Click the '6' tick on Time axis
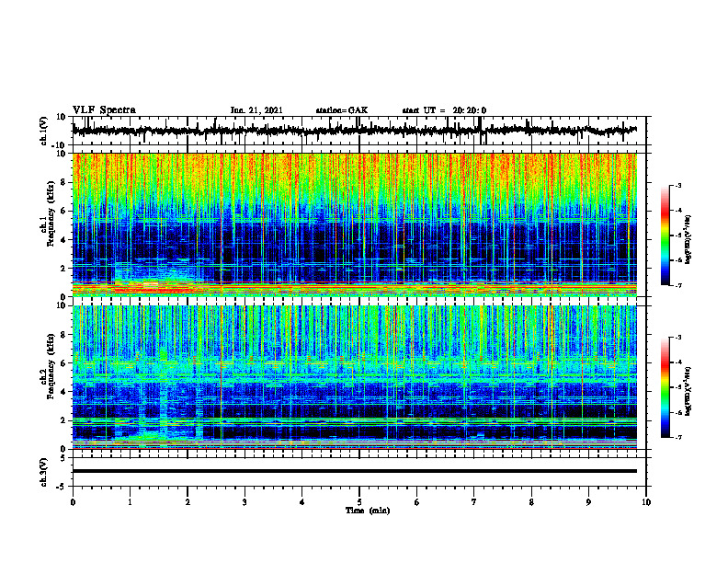The image size is (728, 563). pyautogui.click(x=417, y=502)
